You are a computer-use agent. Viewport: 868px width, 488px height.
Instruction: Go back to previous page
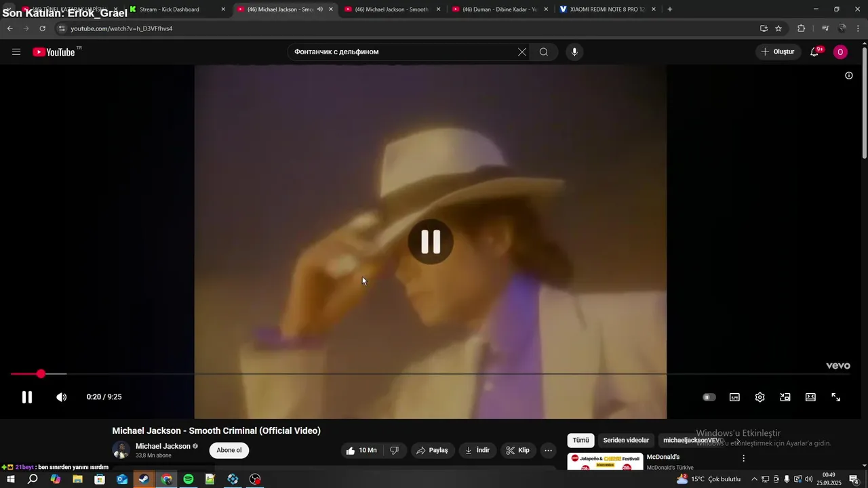point(9,28)
